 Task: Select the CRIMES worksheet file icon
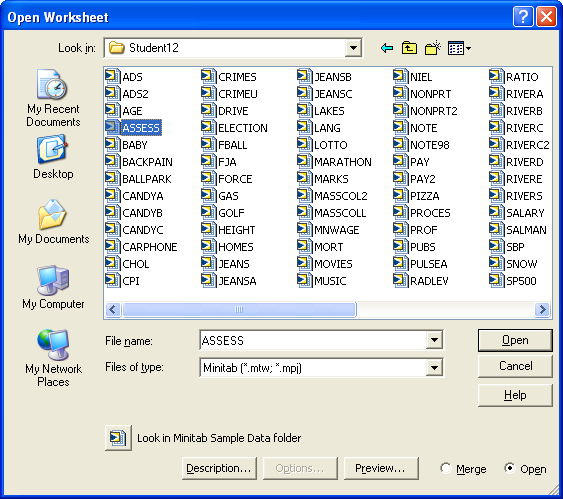208,76
